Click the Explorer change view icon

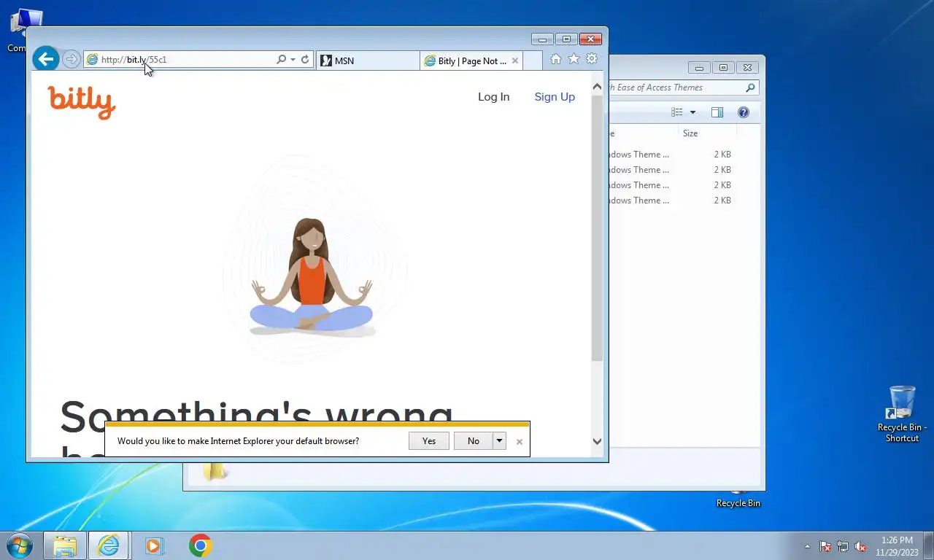tap(677, 112)
